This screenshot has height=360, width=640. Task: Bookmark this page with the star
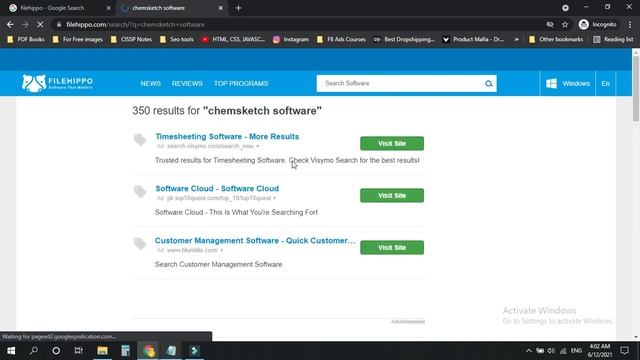[565, 24]
